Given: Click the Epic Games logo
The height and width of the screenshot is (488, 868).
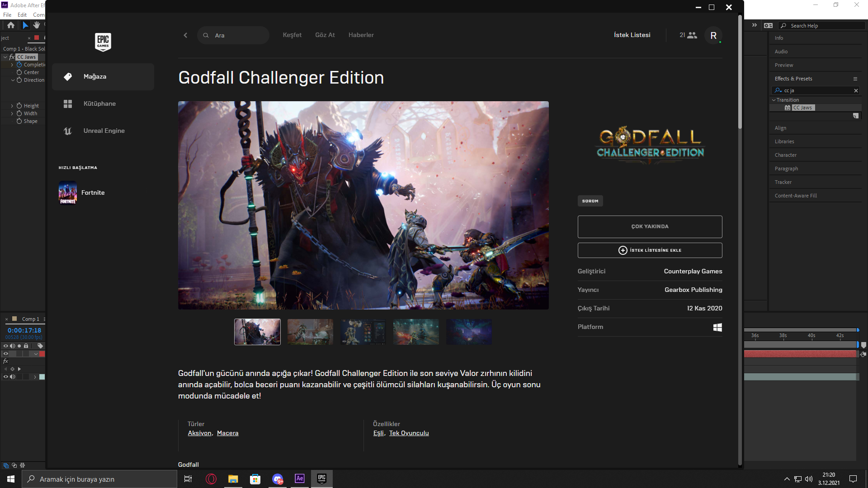Looking at the screenshot, I should pos(103,42).
